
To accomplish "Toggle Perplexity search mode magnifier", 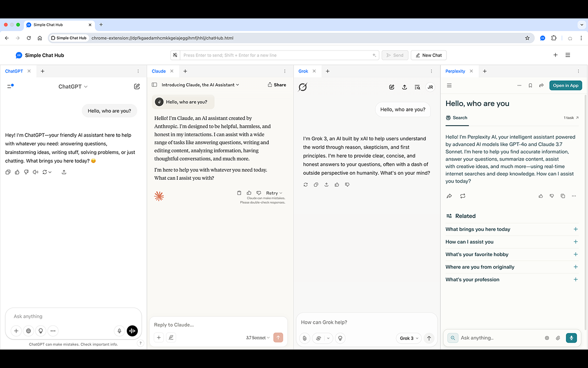I will coord(452,338).
